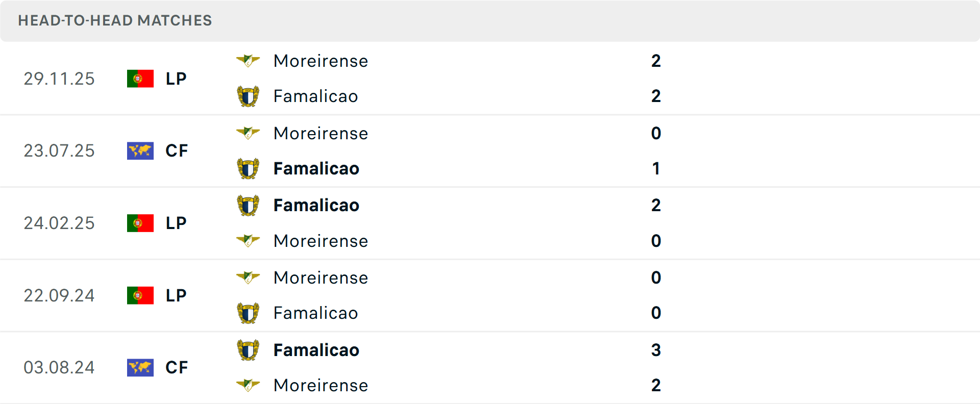Image resolution: width=980 pixels, height=404 pixels.
Task: Click the CF globe icon next to 03.08.24
Action: pyautogui.click(x=140, y=367)
